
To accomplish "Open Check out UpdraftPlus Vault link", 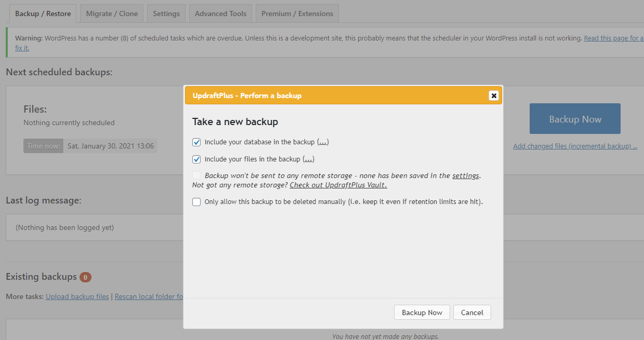I will point(338,185).
